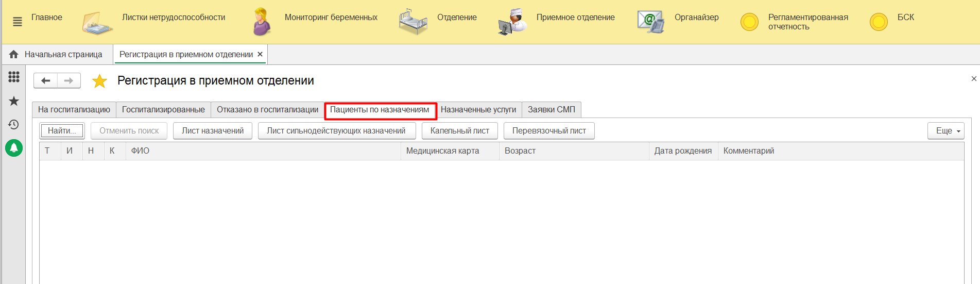Open the history icon in left sidebar
The height and width of the screenshot is (284, 980).
click(x=14, y=124)
